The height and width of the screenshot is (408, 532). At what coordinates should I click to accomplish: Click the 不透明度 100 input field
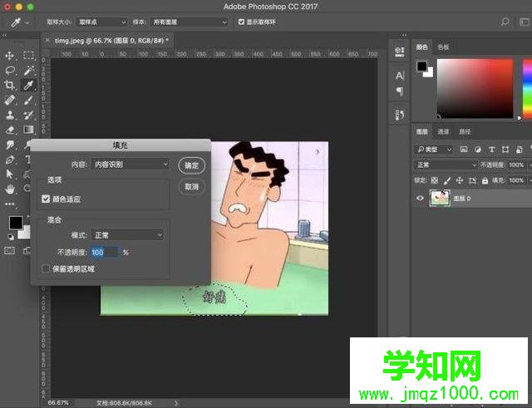[104, 253]
